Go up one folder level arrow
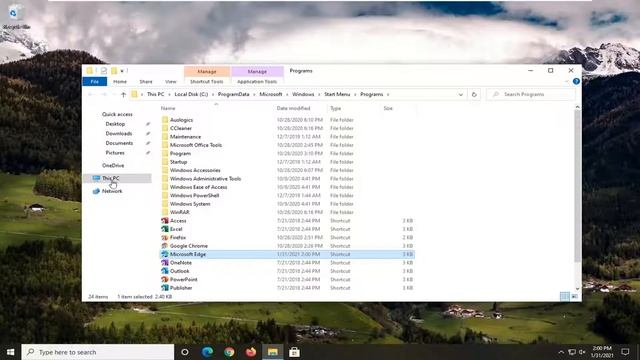Image resolution: width=640 pixels, height=360 pixels. tap(123, 94)
